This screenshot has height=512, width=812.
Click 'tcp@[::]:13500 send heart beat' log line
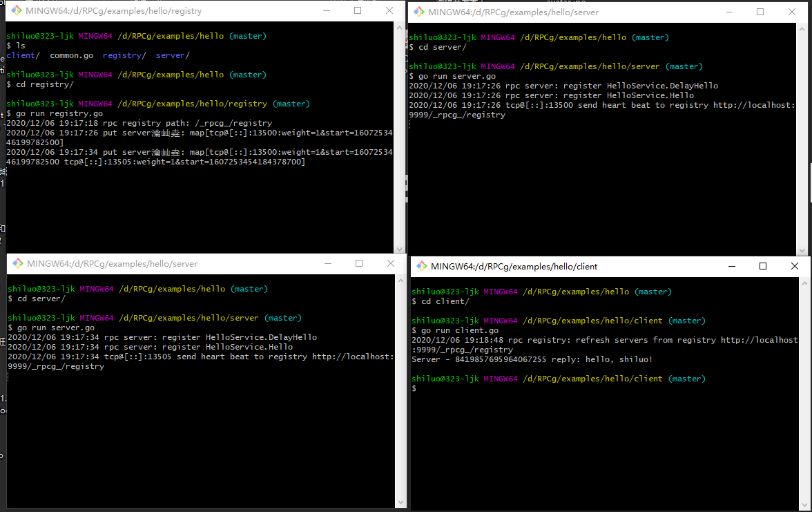coord(602,110)
